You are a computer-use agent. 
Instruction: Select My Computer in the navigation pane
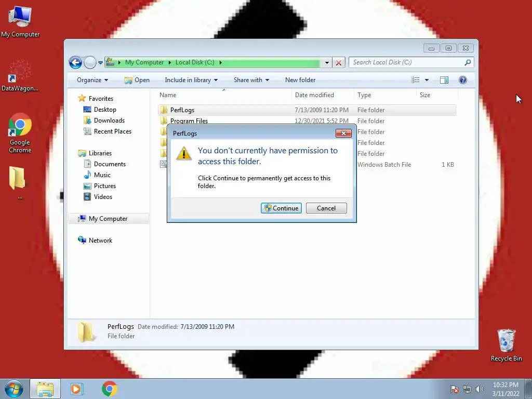click(x=109, y=219)
